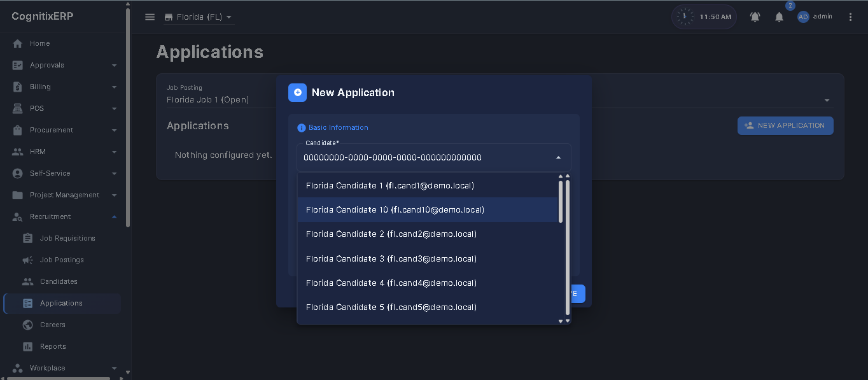Pick Florida Candidate 4 option
Screen dimensions: 868x380
pyautogui.click(x=428, y=283)
